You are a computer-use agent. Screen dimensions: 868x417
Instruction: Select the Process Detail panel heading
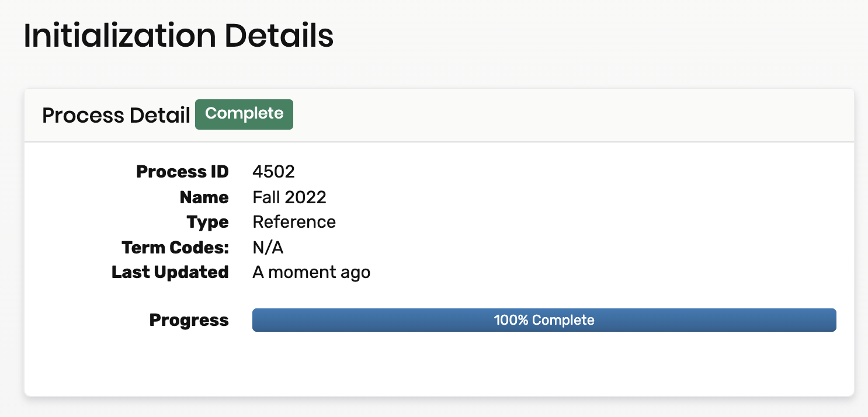[x=116, y=116]
